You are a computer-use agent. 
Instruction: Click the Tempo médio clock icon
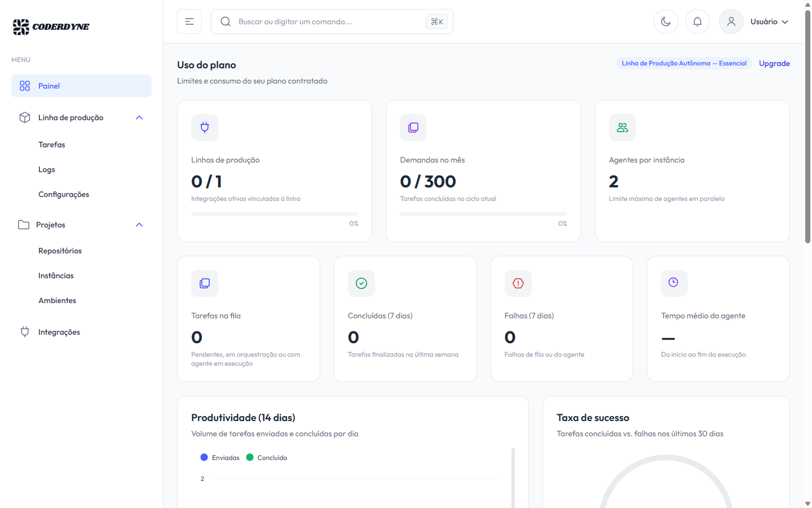click(674, 283)
